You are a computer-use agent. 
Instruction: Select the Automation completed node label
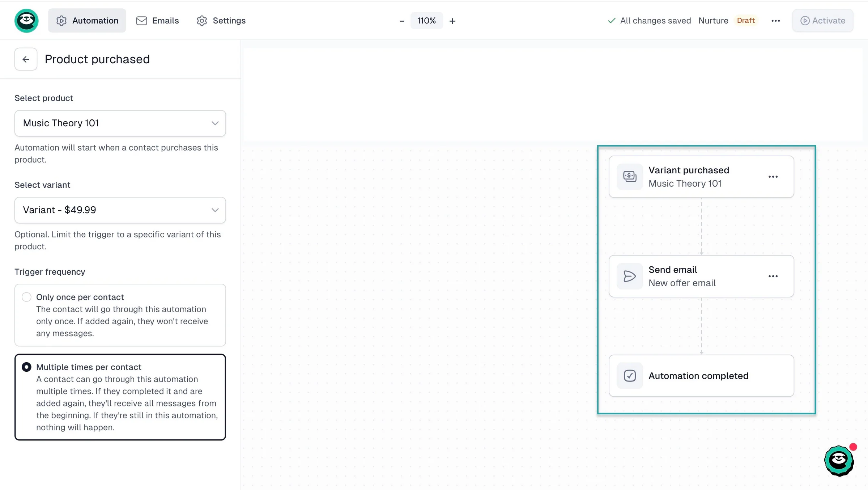(x=698, y=376)
